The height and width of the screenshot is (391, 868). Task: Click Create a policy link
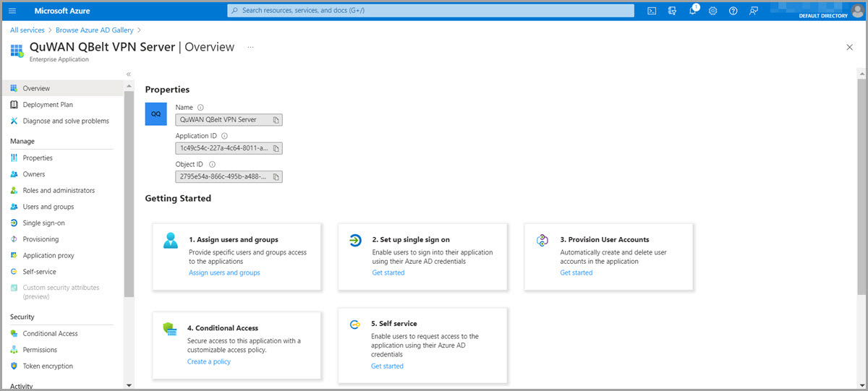(208, 361)
